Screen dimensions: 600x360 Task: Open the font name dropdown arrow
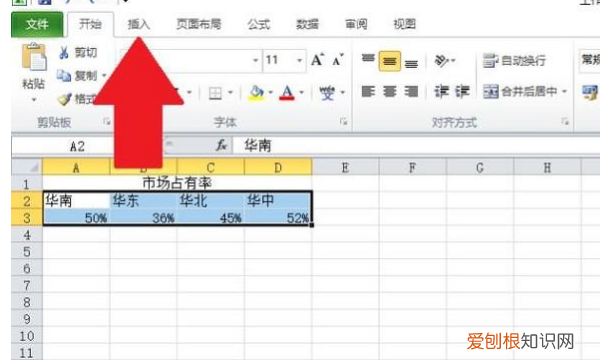pos(256,60)
